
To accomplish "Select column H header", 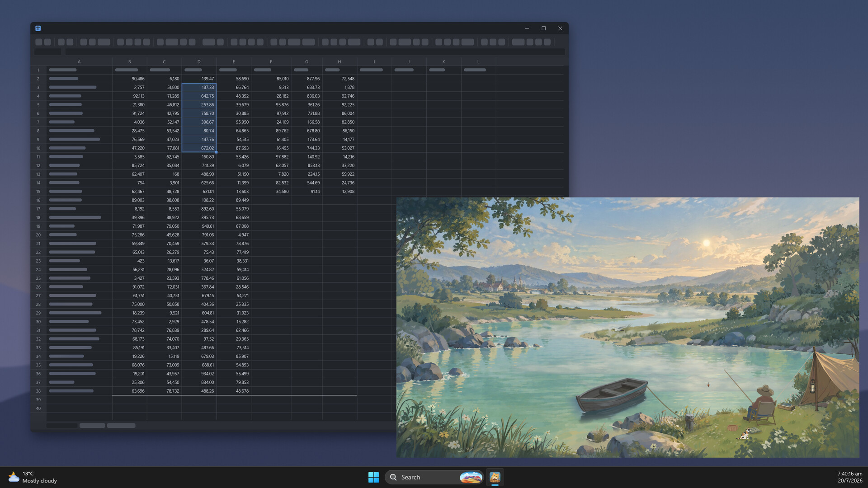I will point(340,61).
